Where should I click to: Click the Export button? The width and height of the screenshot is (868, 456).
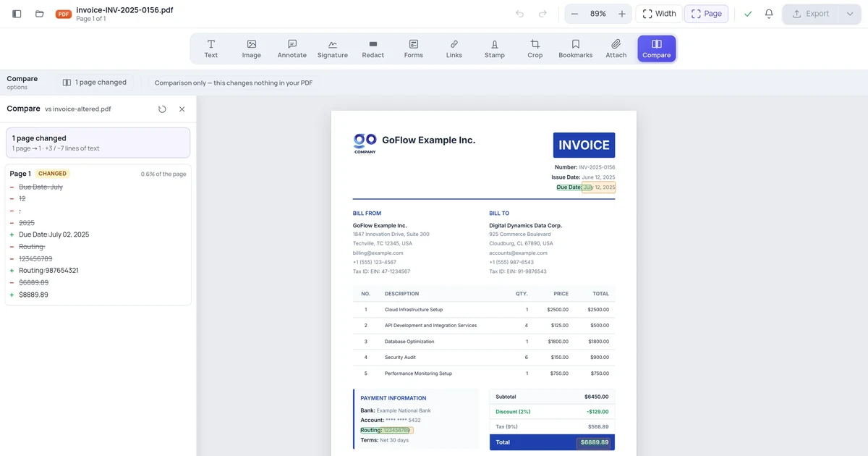coord(811,14)
